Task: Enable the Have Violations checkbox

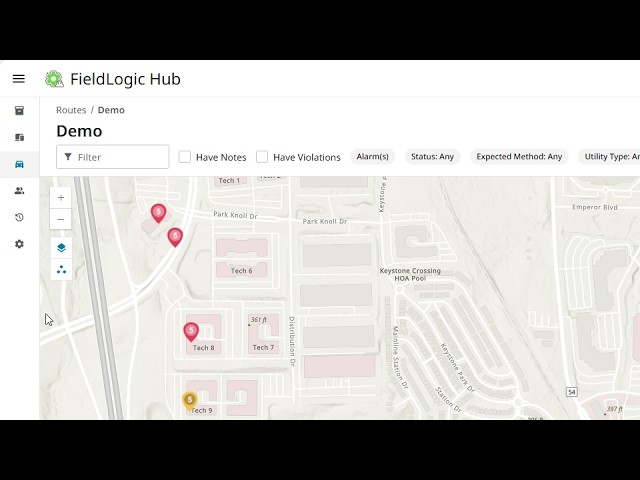Action: coord(262,157)
